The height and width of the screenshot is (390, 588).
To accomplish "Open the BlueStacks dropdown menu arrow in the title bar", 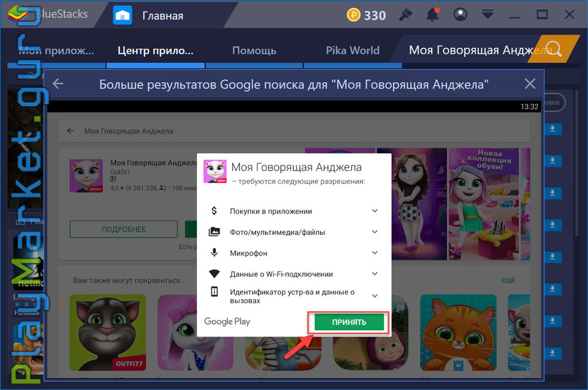I will tap(488, 14).
